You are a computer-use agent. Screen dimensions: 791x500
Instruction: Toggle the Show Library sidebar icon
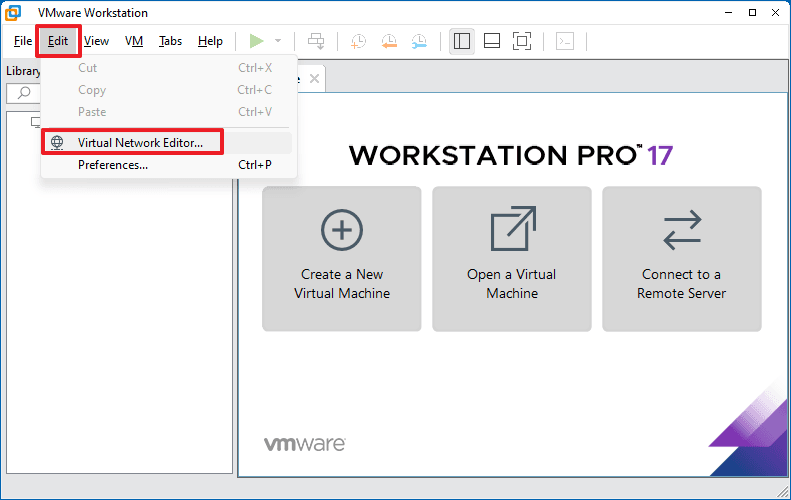(x=462, y=41)
